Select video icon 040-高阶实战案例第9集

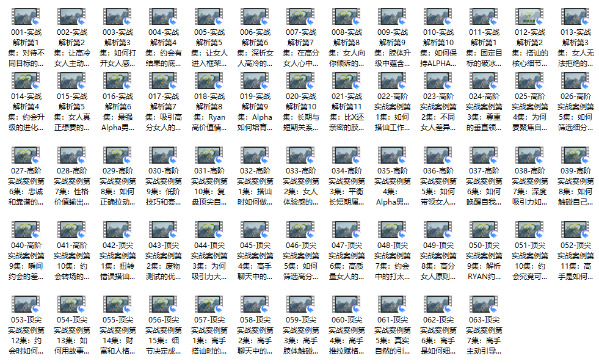point(26,230)
